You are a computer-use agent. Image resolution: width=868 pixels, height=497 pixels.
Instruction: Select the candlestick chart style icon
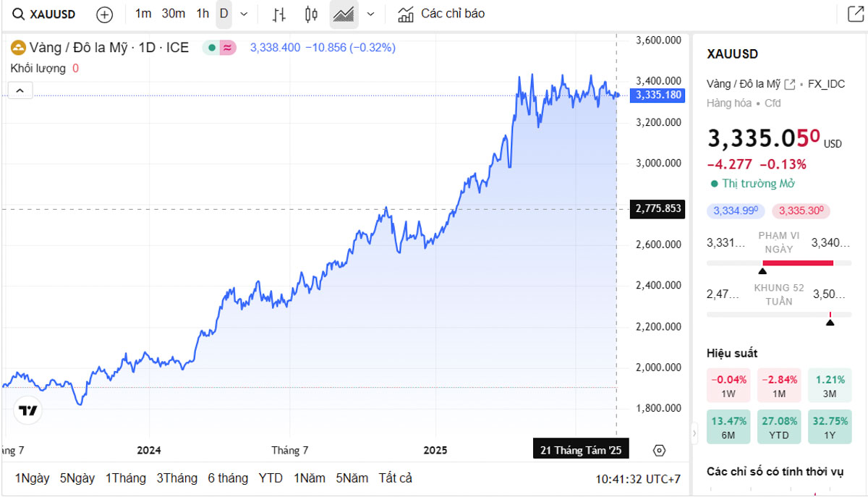312,14
